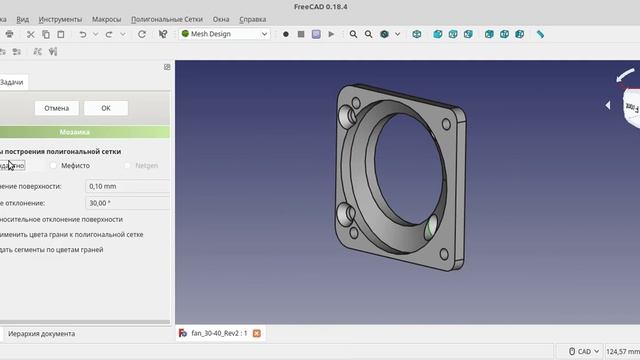Click the OK button

[106, 108]
